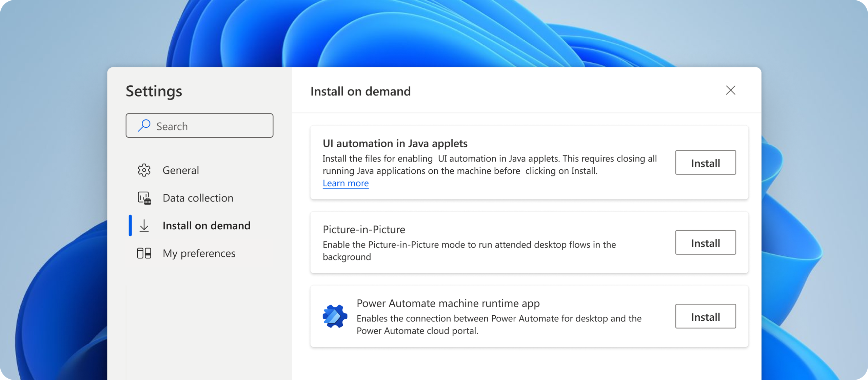
Task: Click the Power Automate machine runtime app logo
Action: (334, 316)
